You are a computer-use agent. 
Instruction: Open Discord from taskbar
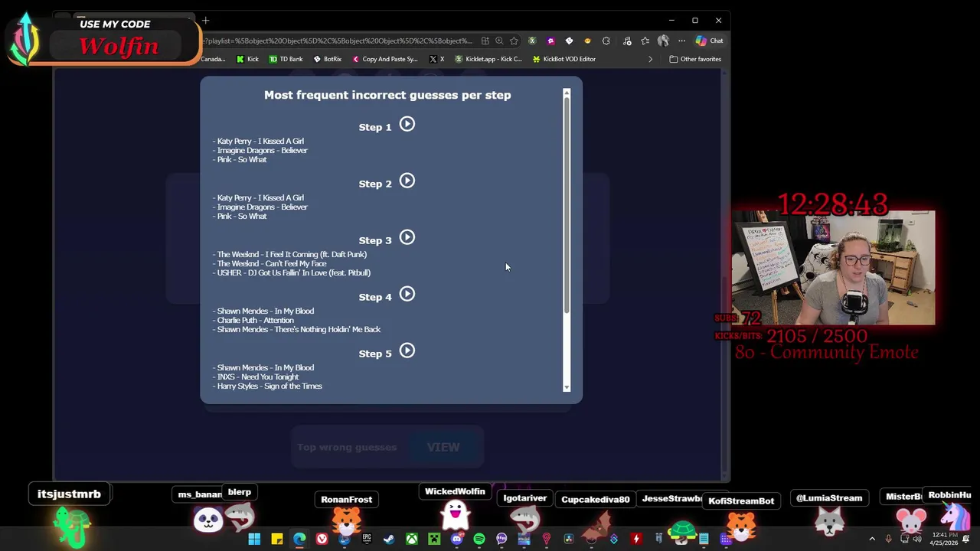[456, 539]
